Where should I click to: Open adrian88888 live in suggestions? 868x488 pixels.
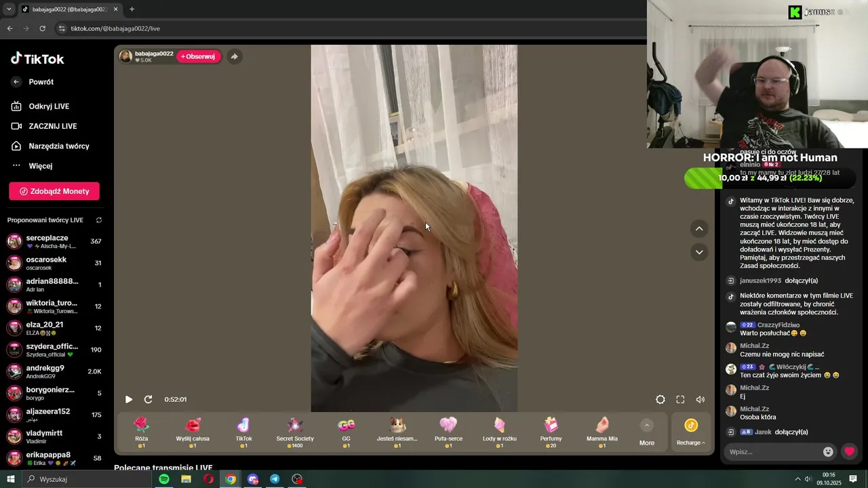coord(54,285)
